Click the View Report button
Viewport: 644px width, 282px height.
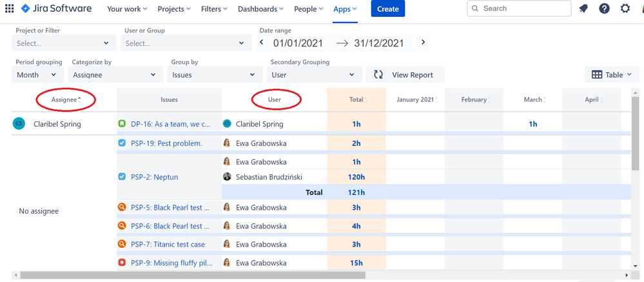(x=405, y=75)
